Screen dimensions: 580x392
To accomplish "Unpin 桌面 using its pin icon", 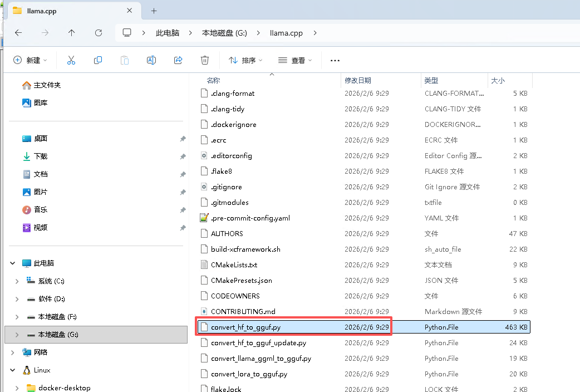I will point(183,139).
